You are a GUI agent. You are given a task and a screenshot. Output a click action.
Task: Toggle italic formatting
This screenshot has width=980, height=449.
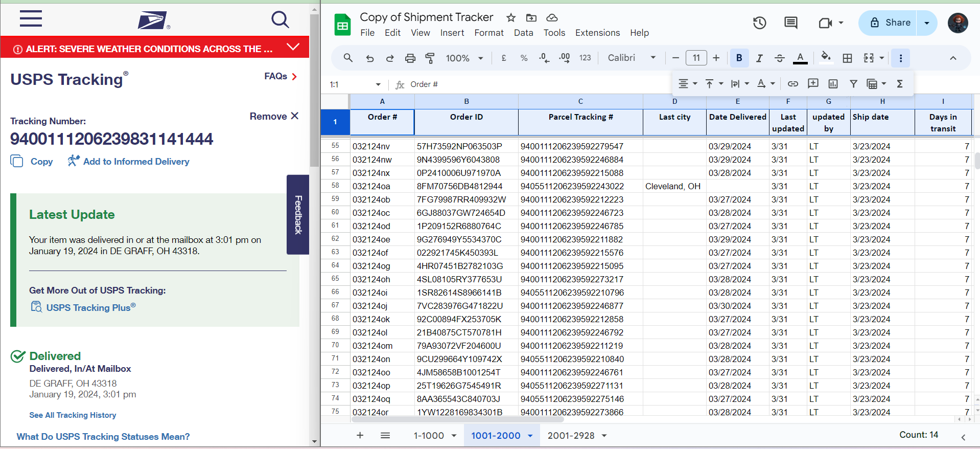point(759,58)
